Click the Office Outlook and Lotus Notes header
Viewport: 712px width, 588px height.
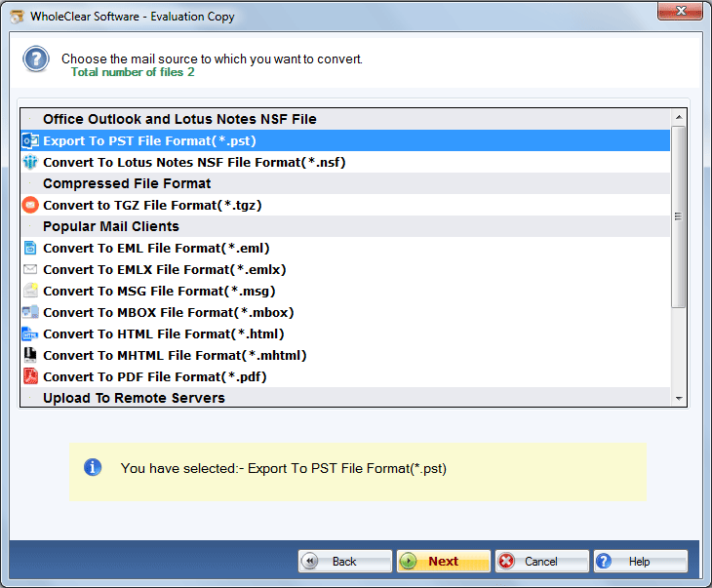345,119
